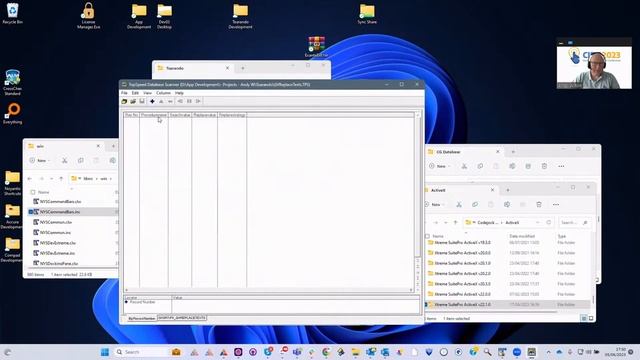Click the Cut icon in the CG Database window

tap(464, 167)
